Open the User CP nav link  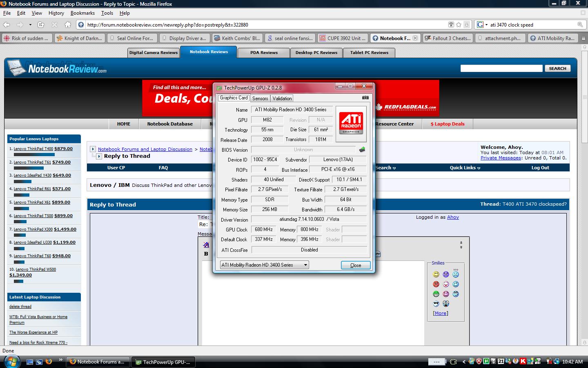(x=116, y=168)
